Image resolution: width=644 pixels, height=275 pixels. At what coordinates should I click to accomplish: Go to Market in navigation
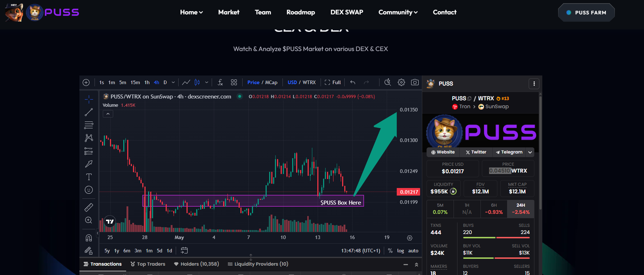coord(229,12)
